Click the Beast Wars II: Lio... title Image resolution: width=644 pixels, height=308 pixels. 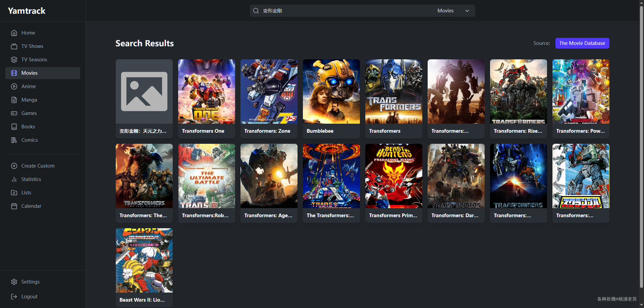pos(142,300)
